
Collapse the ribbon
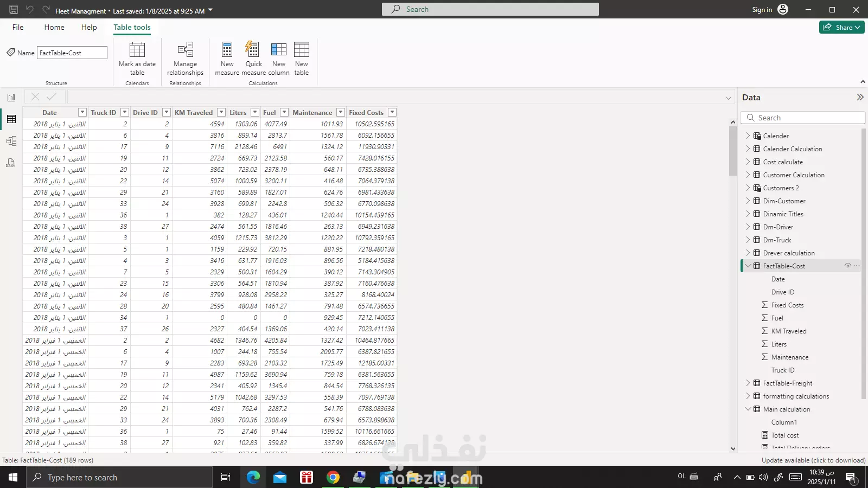(863, 82)
